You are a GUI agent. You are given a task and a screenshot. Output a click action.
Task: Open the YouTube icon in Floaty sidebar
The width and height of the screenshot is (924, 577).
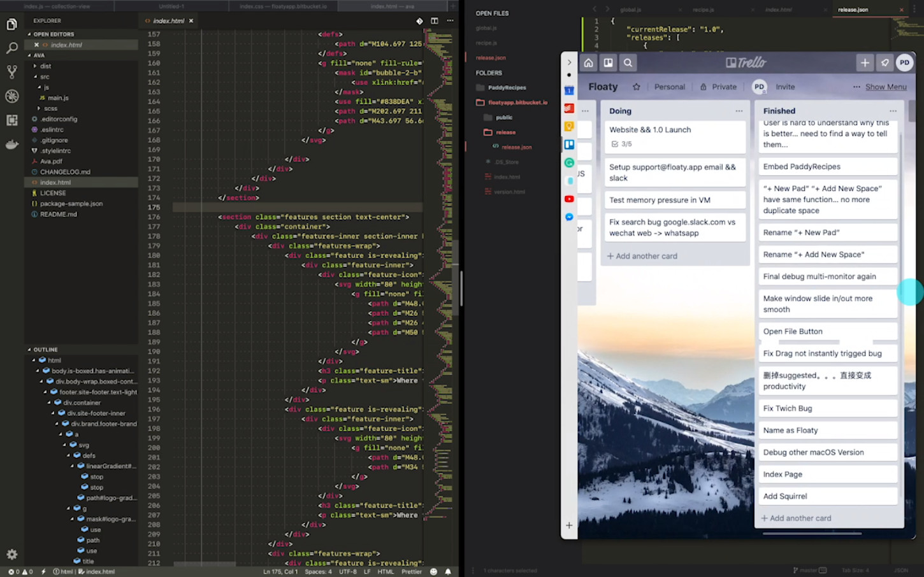click(x=569, y=199)
